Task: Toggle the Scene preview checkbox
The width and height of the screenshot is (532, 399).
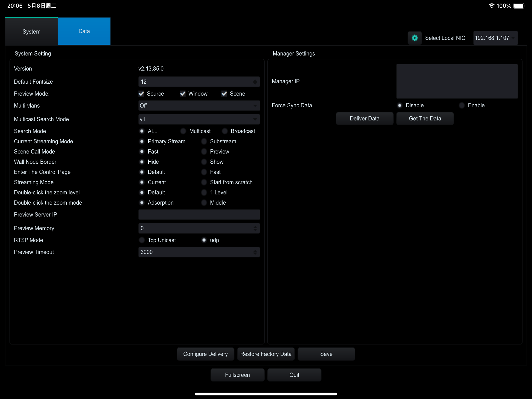Action: (224, 94)
